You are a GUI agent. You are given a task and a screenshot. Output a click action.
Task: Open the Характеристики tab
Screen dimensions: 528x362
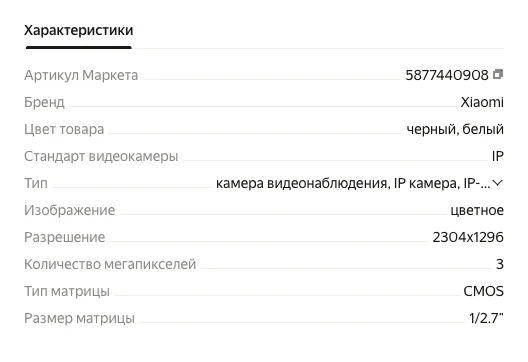78,30
